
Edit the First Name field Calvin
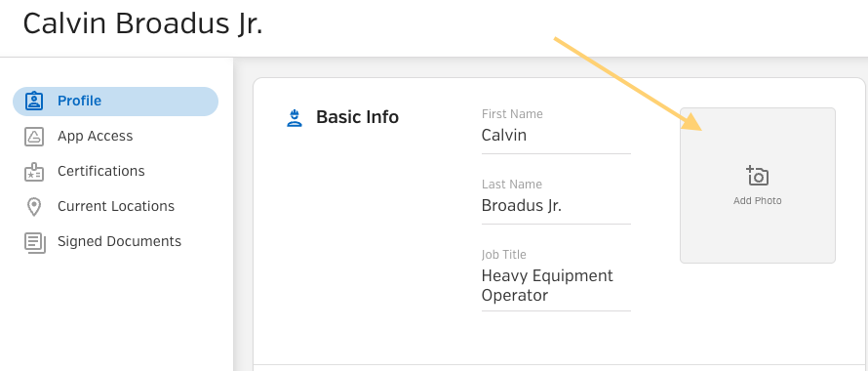click(556, 136)
